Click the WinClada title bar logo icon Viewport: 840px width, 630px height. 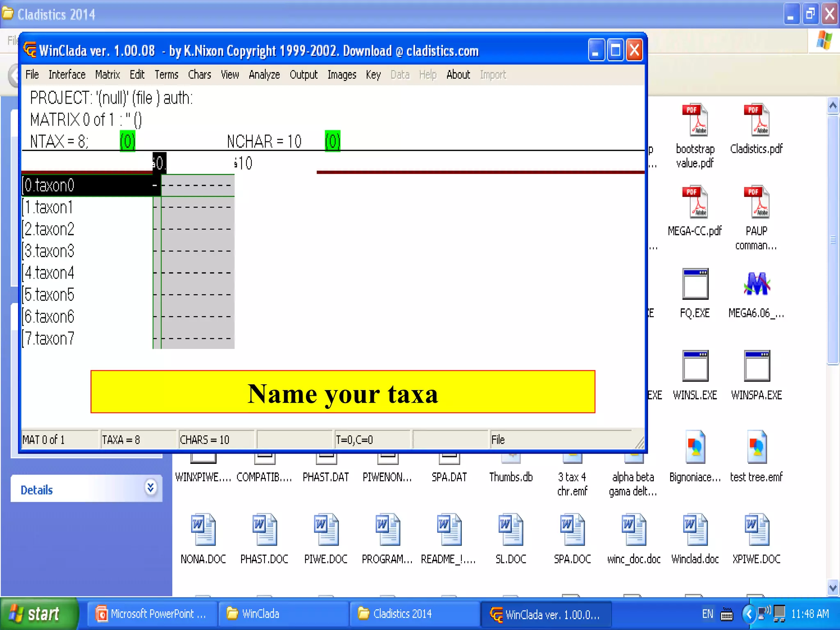coord(30,50)
